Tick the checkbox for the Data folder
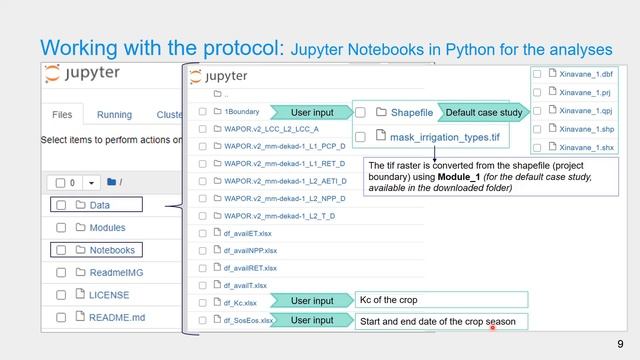Image resolution: width=640 pixels, height=360 pixels. (61, 205)
